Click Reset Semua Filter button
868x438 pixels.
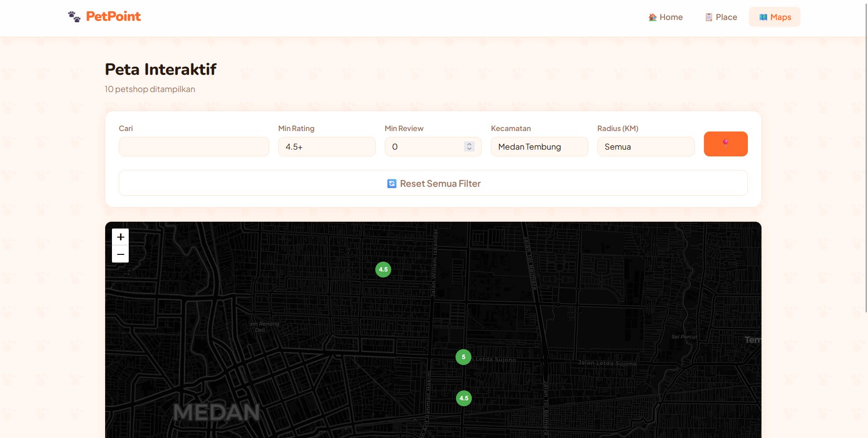(x=433, y=183)
